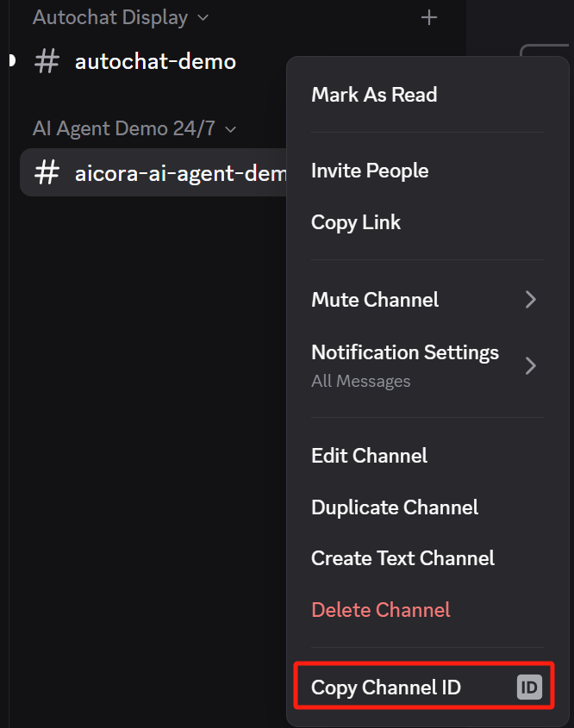Select Duplicate Channel
Viewport: 574px width, 728px height.
click(x=395, y=507)
